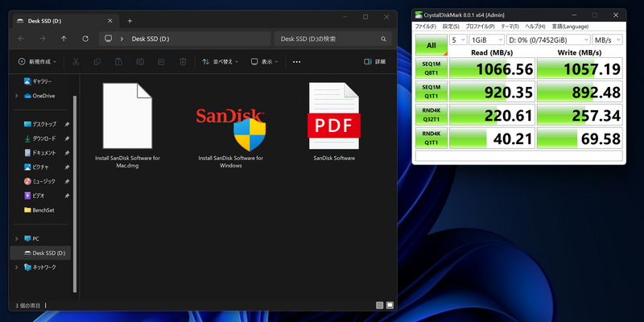This screenshot has width=644, height=322.
Task: Refresh the Desk SSD folder view
Action: 85,39
